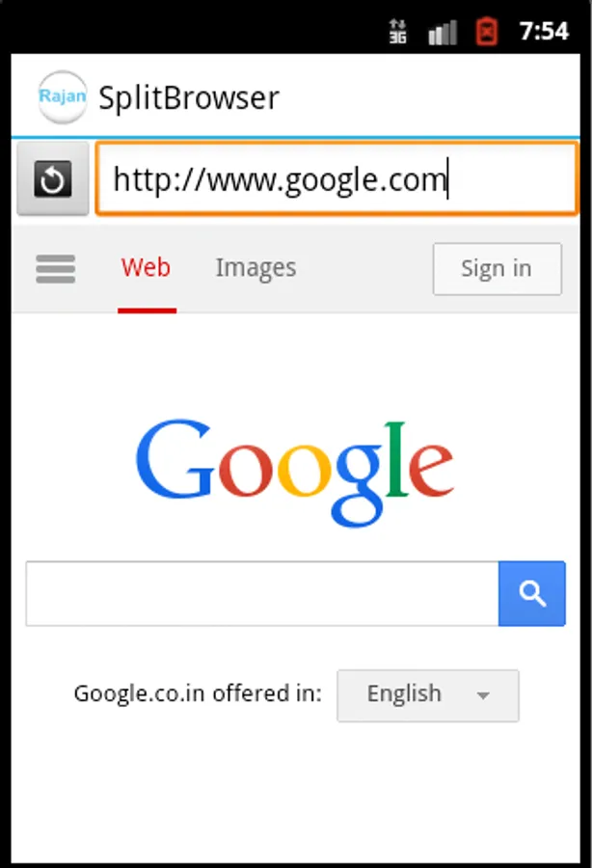This screenshot has height=868, width=592.
Task: Tap the SplitBrowser title text
Action: point(189,98)
